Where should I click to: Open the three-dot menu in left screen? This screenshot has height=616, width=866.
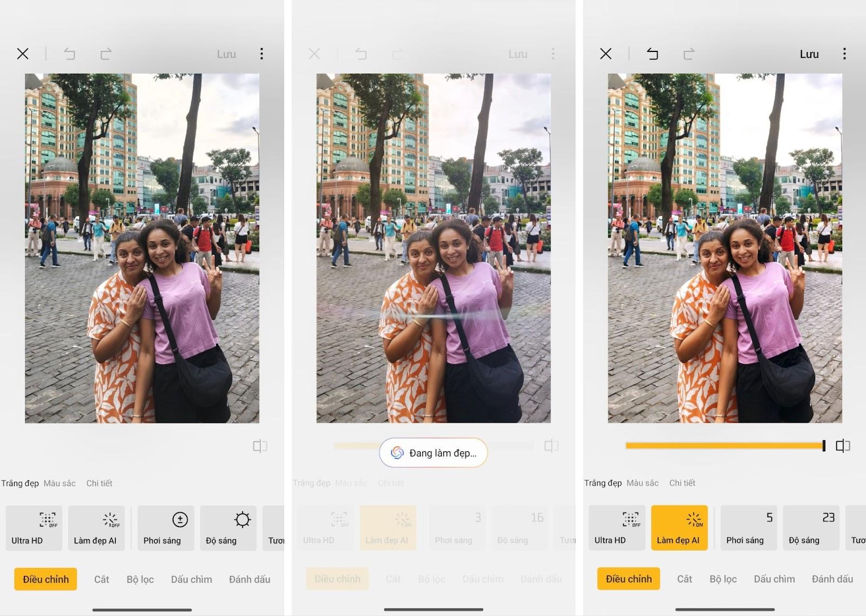[x=261, y=54]
